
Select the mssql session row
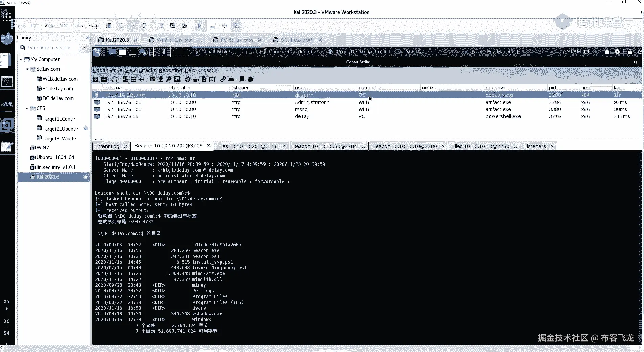pyautogui.click(x=367, y=109)
